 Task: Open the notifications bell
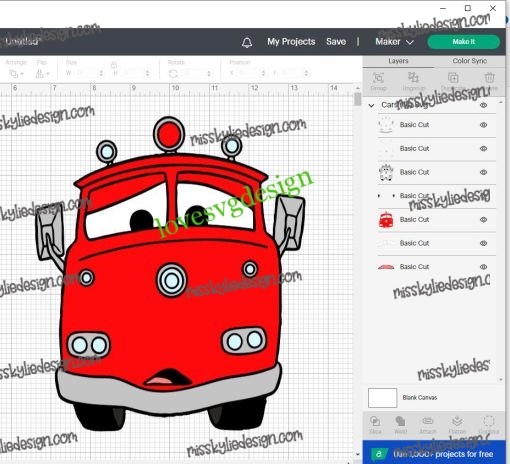coord(247,42)
